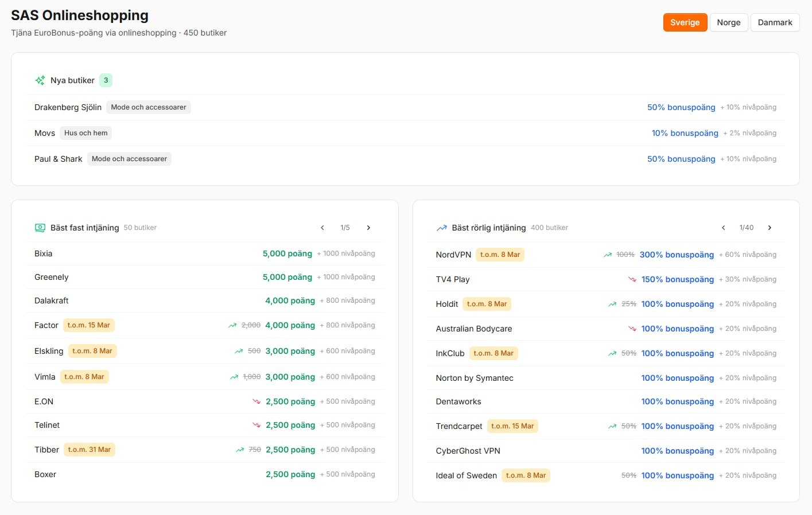
Task: Click the trend-line icon beside Bäst rörlig intjäning
Action: pos(441,228)
